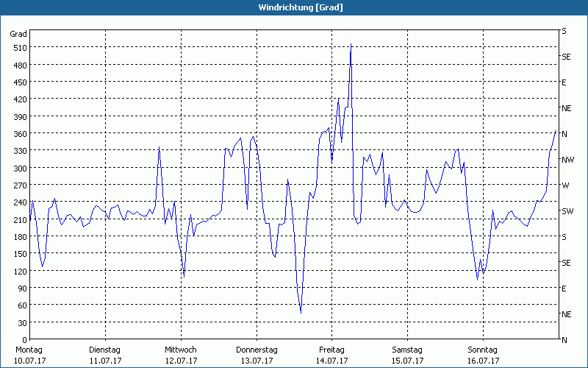Image resolution: width=588 pixels, height=368 pixels.
Task: Pick the 180 y-axis value
Action: [x=21, y=237]
